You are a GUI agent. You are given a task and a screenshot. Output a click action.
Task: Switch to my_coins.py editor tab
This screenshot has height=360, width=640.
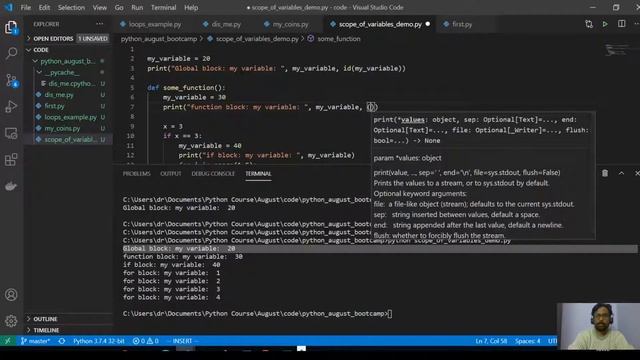coord(290,24)
